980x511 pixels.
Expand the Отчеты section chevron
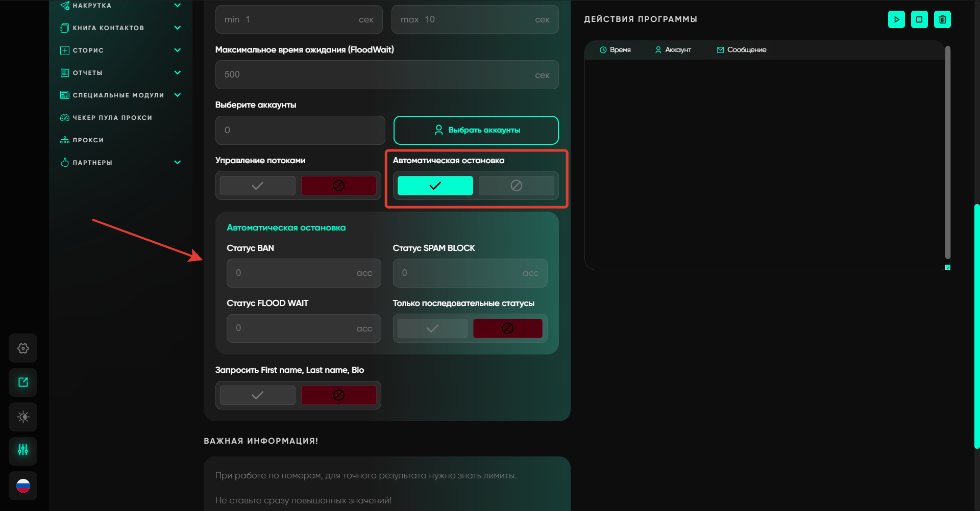coord(178,72)
